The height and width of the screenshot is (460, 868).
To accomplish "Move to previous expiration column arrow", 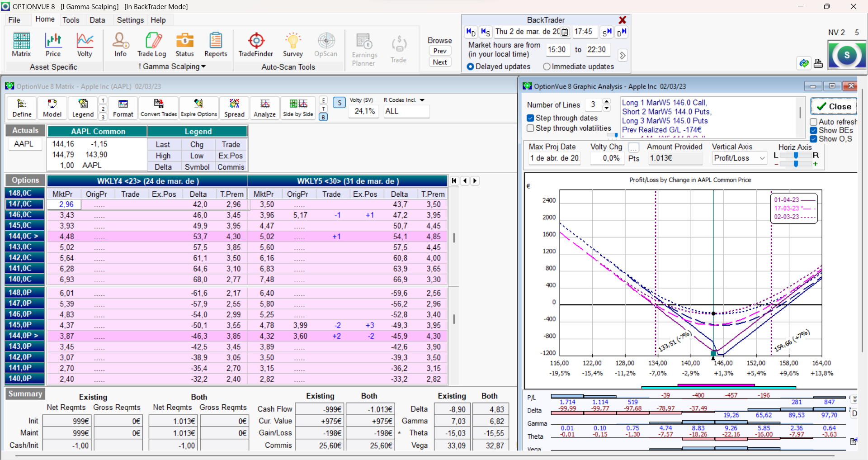I will 465,181.
